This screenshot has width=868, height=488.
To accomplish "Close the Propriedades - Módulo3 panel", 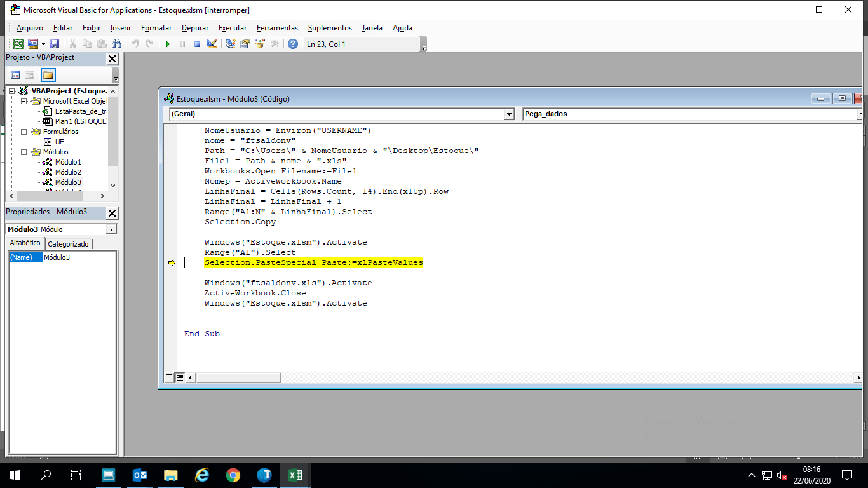I will coord(112,213).
